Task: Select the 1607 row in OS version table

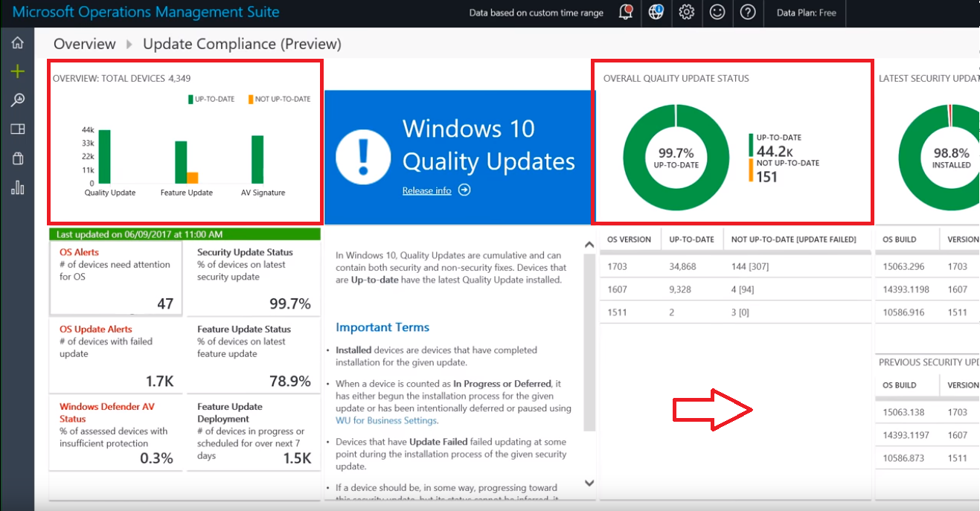Action: click(735, 289)
